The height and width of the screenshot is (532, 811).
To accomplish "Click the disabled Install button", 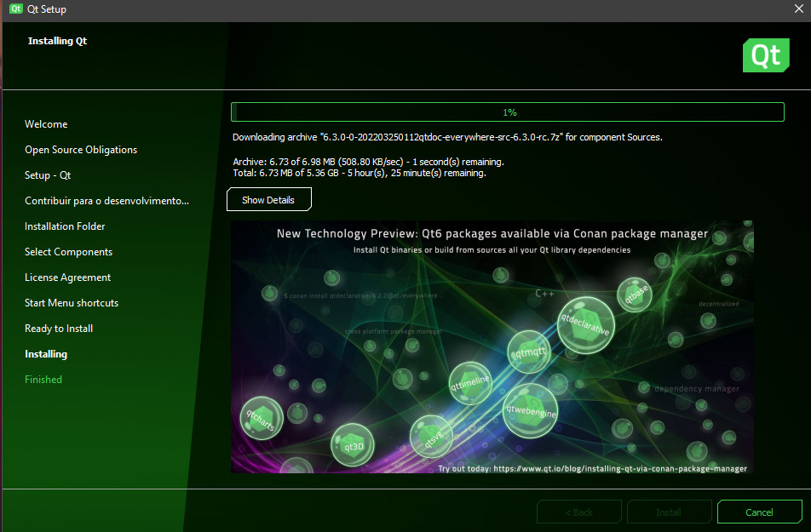I will 669,512.
